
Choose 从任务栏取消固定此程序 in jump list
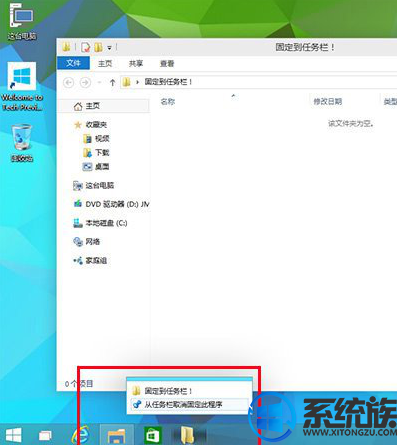[x=189, y=405]
